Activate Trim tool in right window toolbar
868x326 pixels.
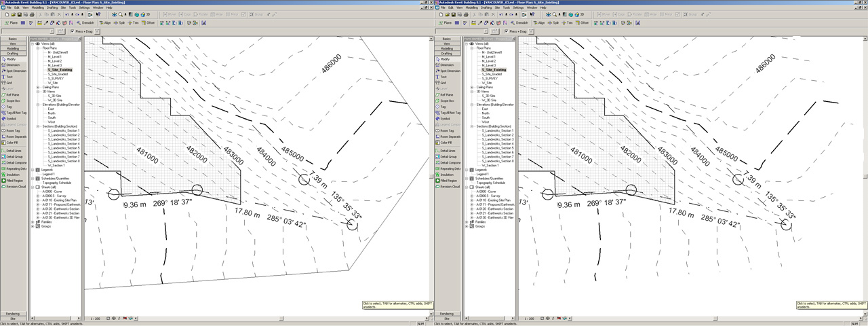pyautogui.click(x=567, y=22)
